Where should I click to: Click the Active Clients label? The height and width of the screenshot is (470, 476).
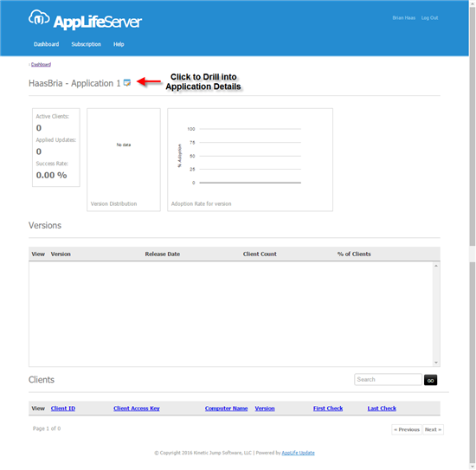[x=53, y=116]
